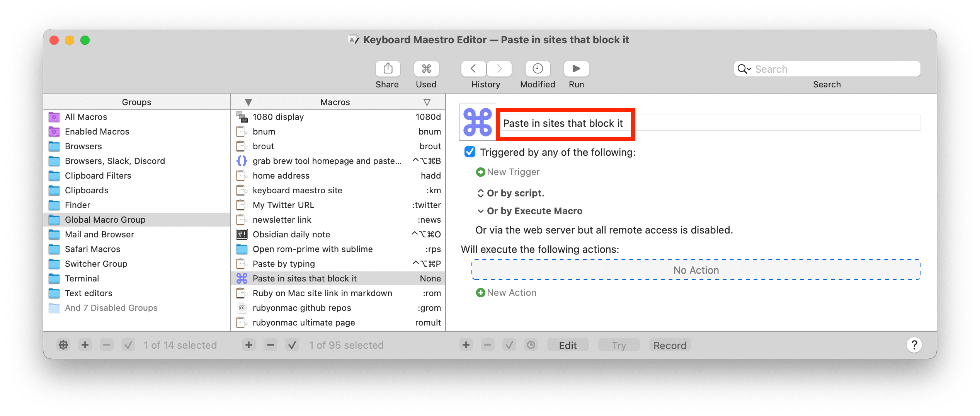Select 'Ruby on Mac site link in markdown'
Viewport: 980px width, 416px height.
coord(338,293)
